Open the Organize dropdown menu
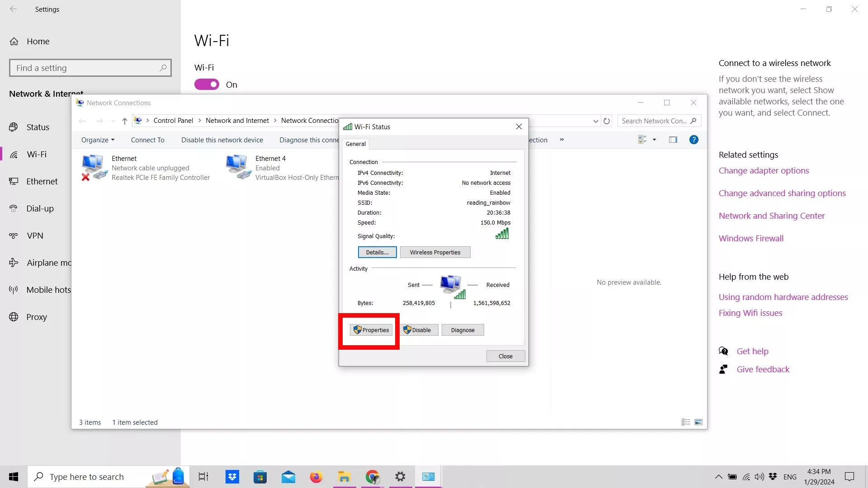Image resolution: width=868 pixels, height=488 pixels. pos(98,140)
